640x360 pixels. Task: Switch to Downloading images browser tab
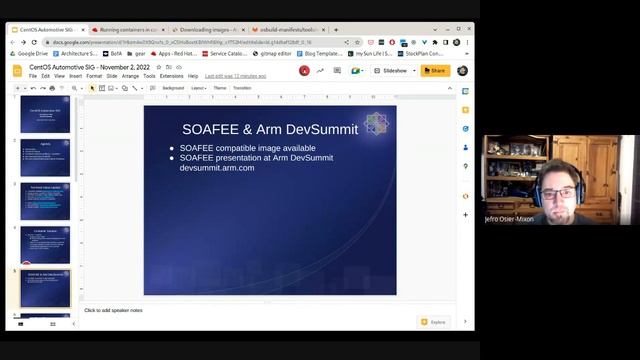[209, 30]
